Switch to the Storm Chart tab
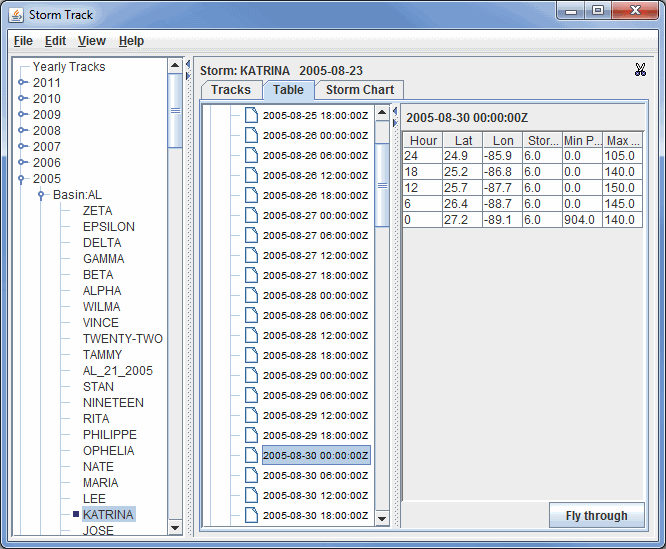The image size is (666, 549). pyautogui.click(x=359, y=90)
